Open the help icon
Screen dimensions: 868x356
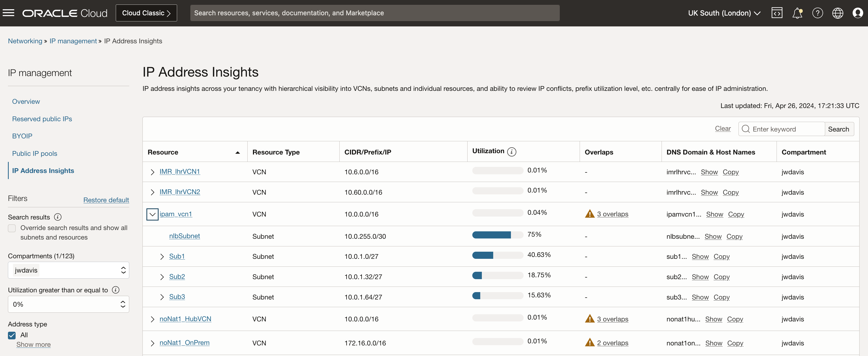(818, 13)
